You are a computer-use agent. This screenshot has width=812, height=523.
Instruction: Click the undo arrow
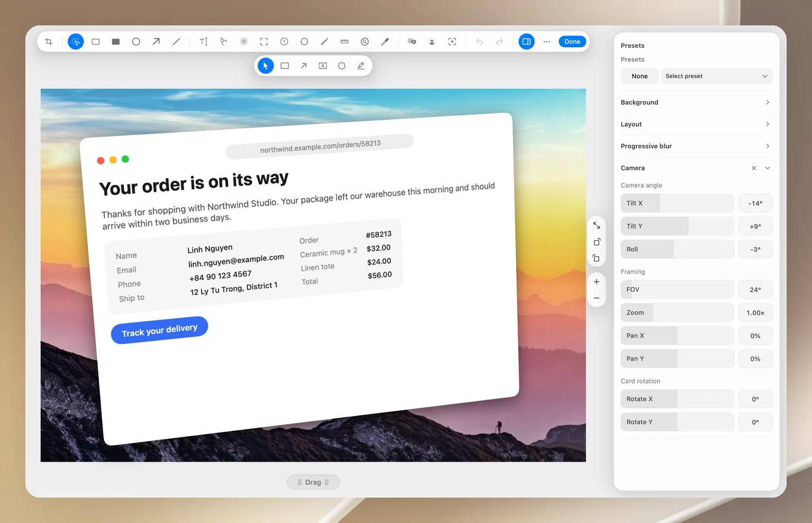click(x=480, y=42)
